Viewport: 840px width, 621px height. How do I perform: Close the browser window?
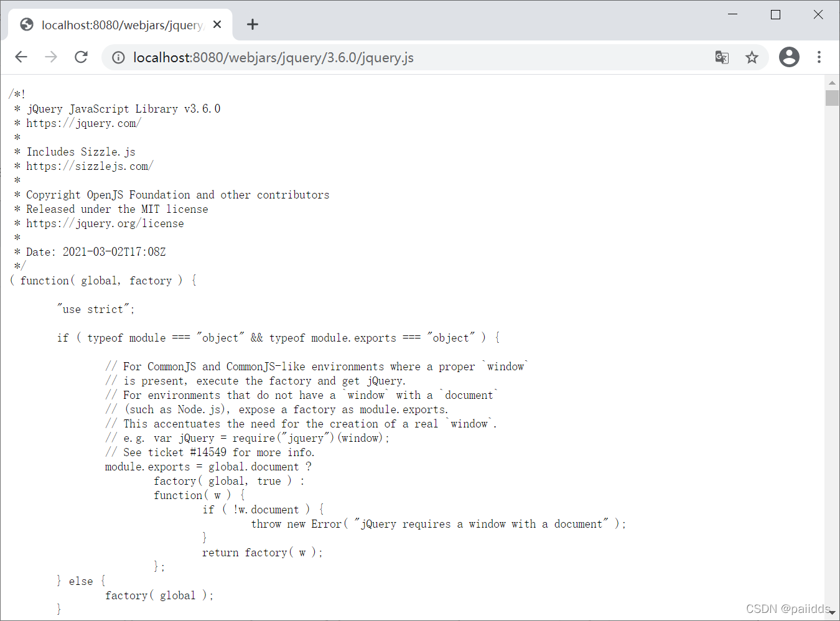tap(818, 14)
